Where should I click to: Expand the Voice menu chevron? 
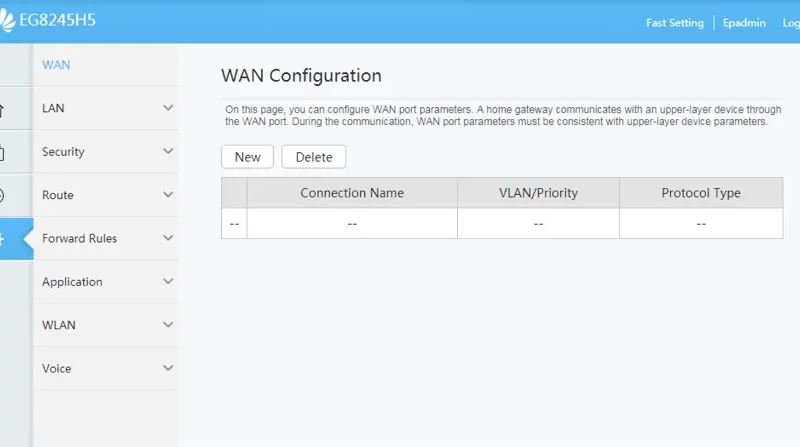pyautogui.click(x=168, y=368)
